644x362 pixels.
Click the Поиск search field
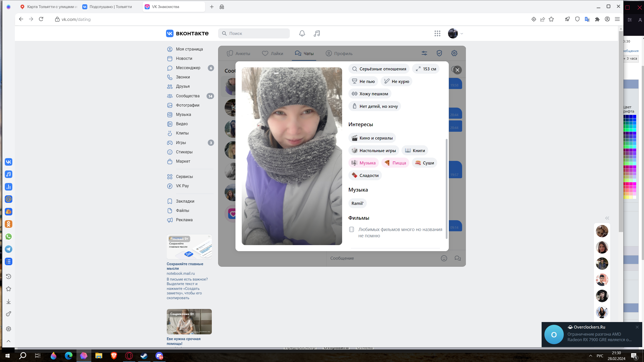tap(254, 33)
